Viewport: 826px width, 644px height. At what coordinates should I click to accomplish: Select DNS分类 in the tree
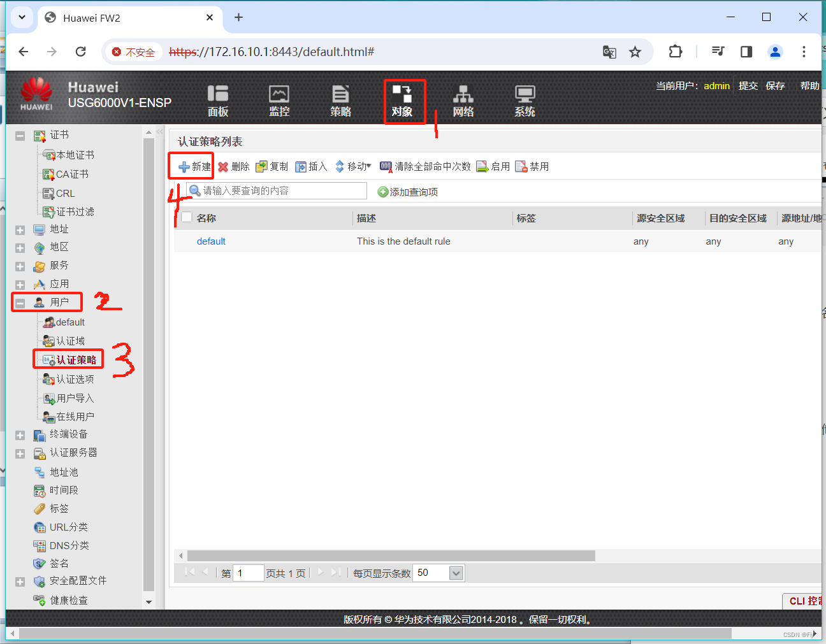(61, 545)
